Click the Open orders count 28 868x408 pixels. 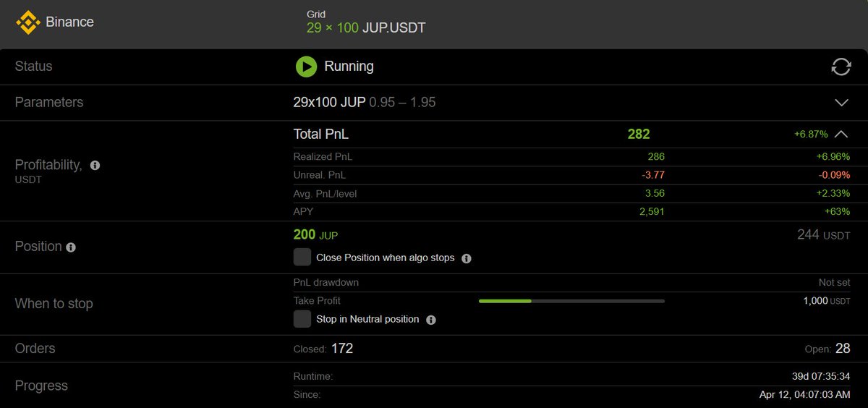tap(843, 349)
